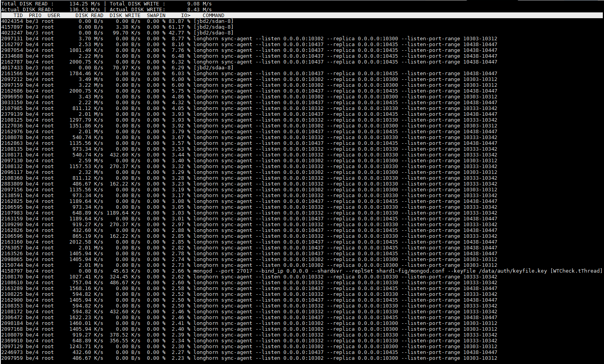Click the COMMAND column header
The width and height of the screenshot is (604, 364).
[x=213, y=15]
